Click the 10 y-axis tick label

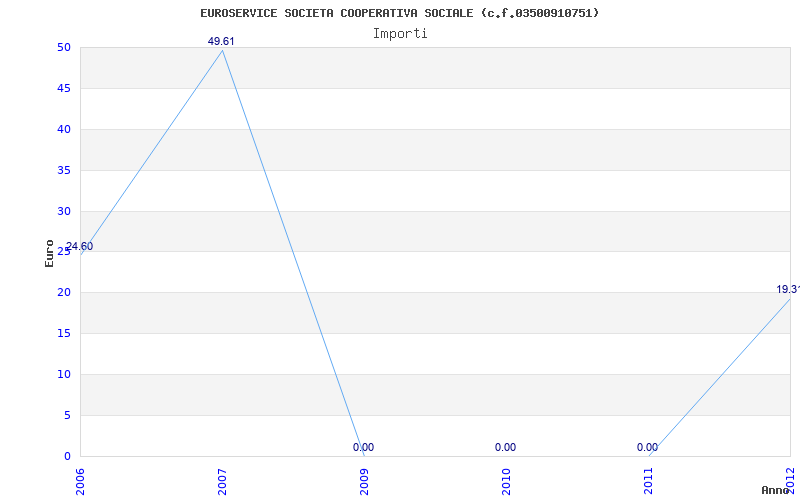[64, 374]
